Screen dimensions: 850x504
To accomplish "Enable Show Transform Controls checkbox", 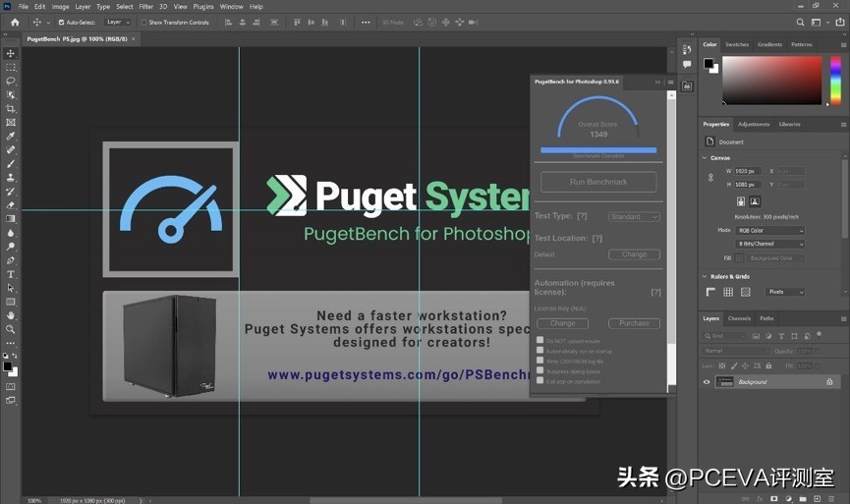I will coord(143,22).
